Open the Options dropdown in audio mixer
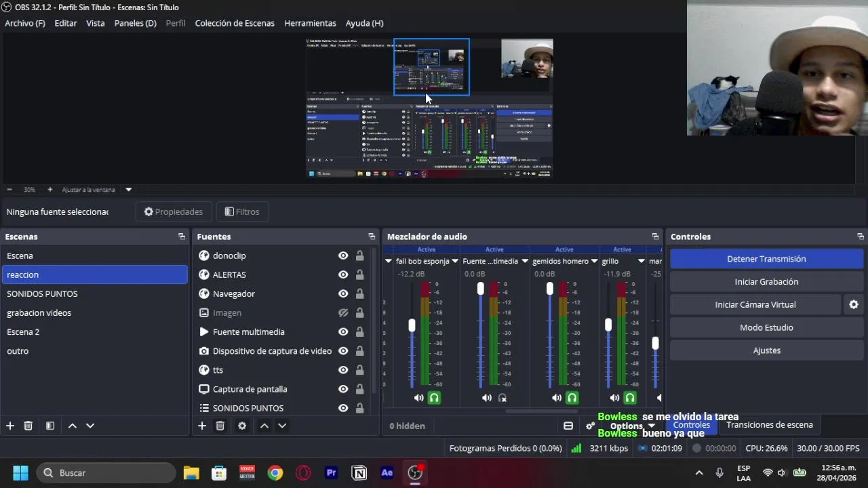Viewport: 868px width, 488px height. 632,426
